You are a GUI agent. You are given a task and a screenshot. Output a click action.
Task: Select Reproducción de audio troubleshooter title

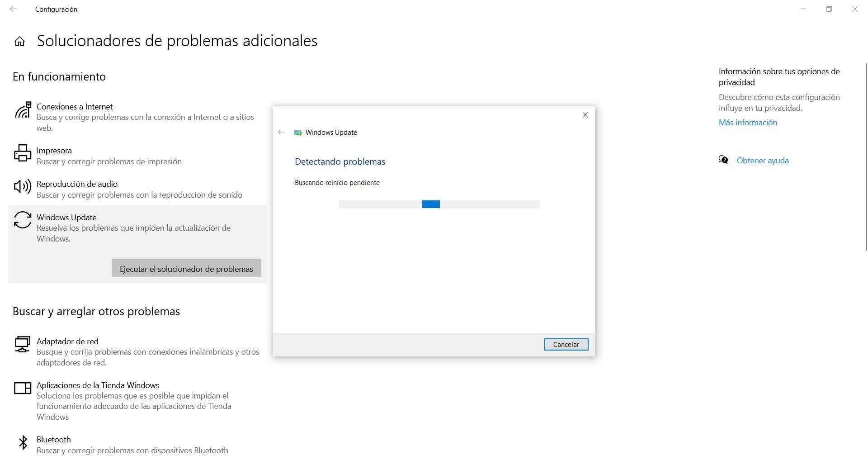[77, 184]
